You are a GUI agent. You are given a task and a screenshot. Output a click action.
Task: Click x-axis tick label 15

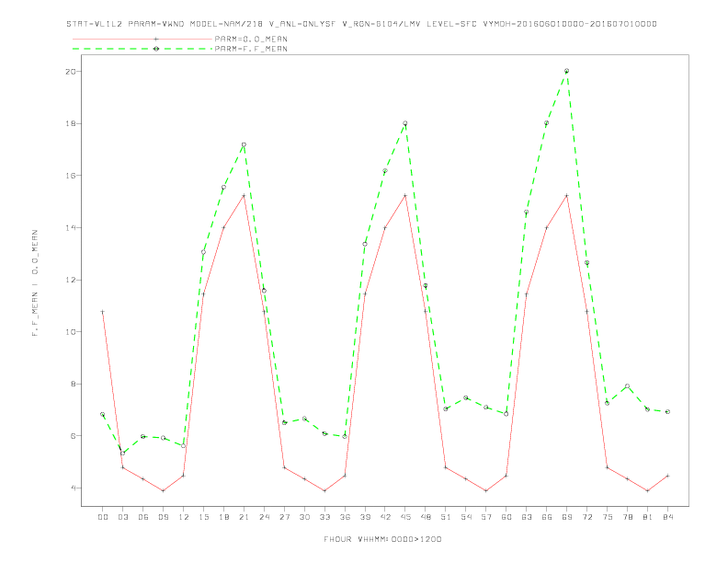[x=203, y=517]
